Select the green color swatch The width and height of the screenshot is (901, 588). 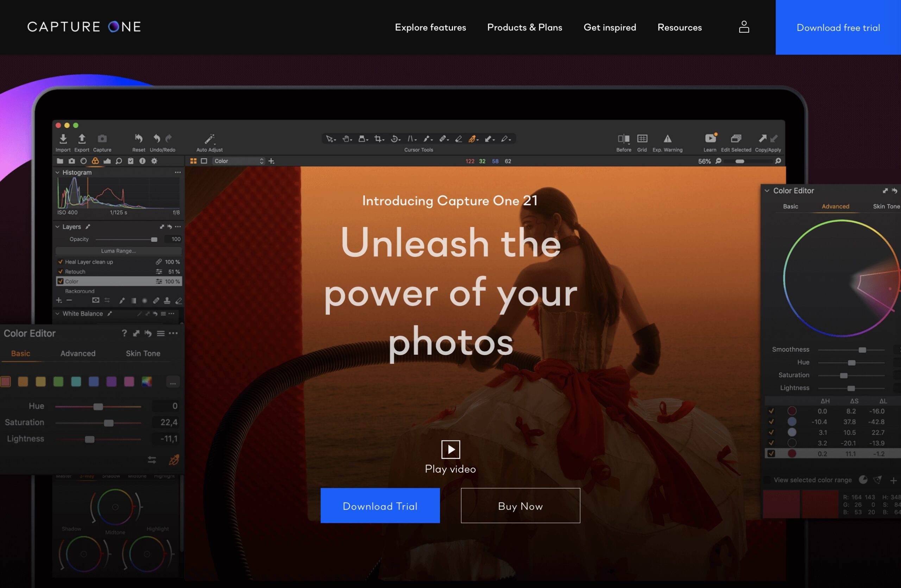coord(58,382)
